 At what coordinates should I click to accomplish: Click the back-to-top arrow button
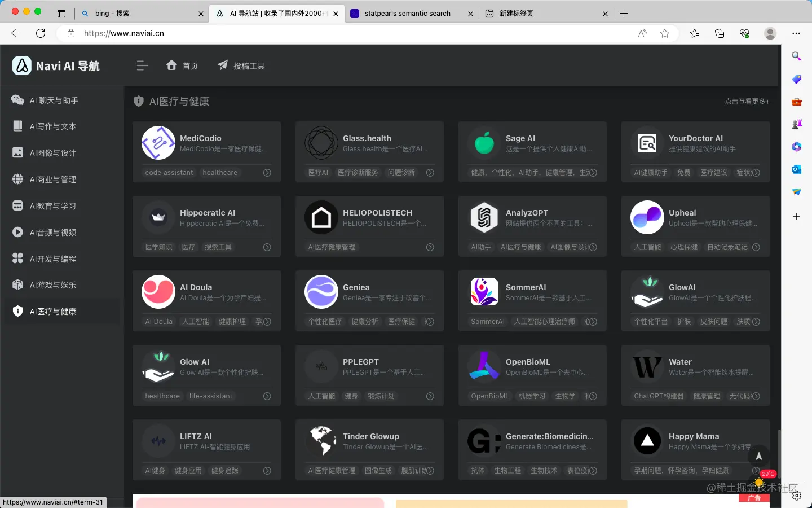[758, 456]
